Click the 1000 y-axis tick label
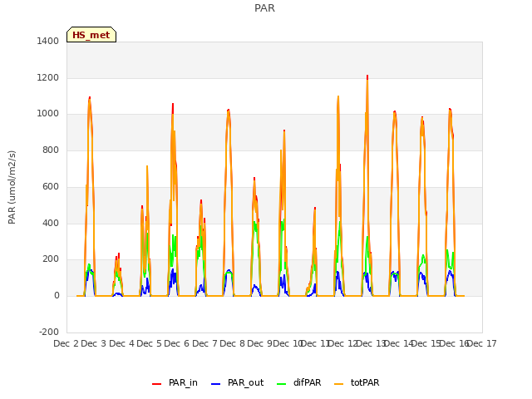Viewport: 532px width, 399px height. pyautogui.click(x=48, y=114)
